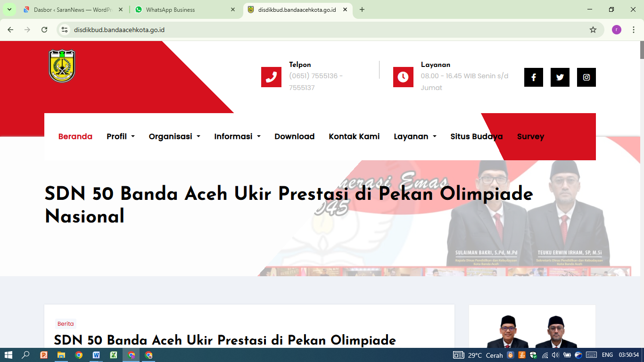Expand the Informasi dropdown menu
This screenshot has width=644, height=362.
237,136
